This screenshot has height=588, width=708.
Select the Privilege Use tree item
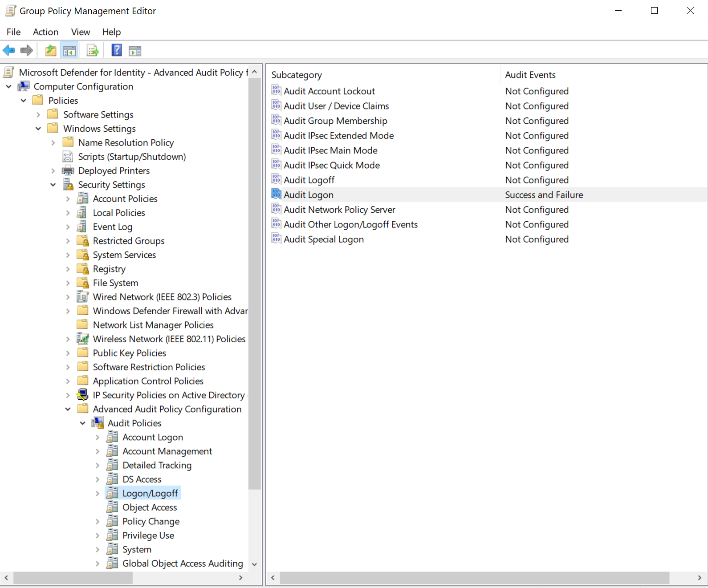[148, 535]
